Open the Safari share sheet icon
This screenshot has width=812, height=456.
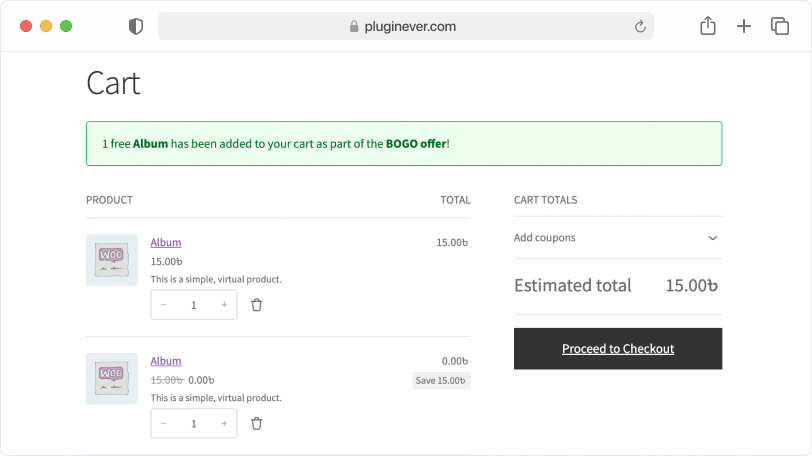click(708, 25)
